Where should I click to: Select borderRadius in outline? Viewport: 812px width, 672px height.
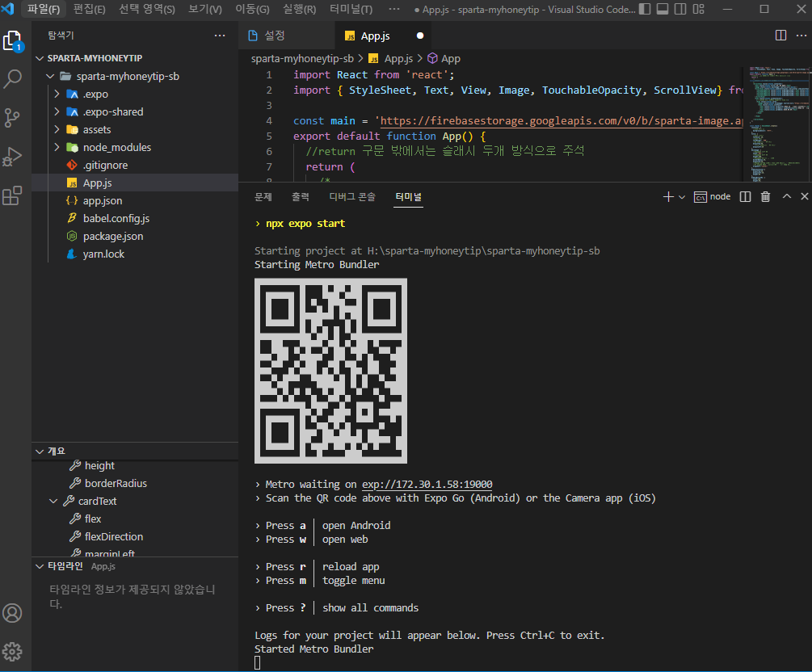(x=135, y=483)
